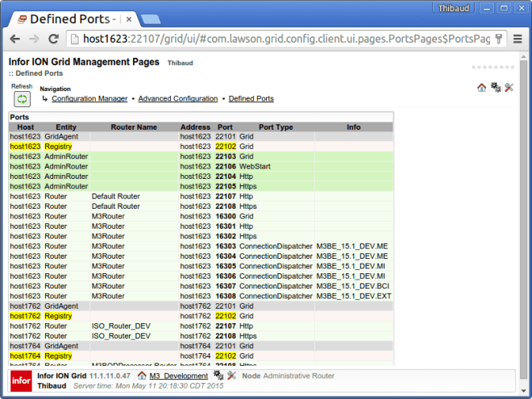Click the Thibaud profile button in title bar
The height and width of the screenshot is (399, 532).
(x=455, y=8)
